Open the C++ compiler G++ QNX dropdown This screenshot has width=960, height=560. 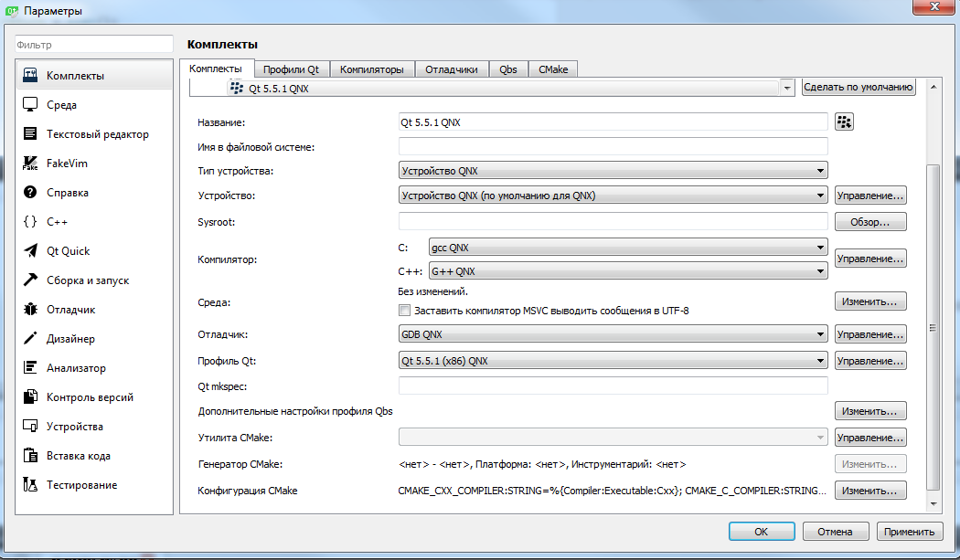(628, 271)
